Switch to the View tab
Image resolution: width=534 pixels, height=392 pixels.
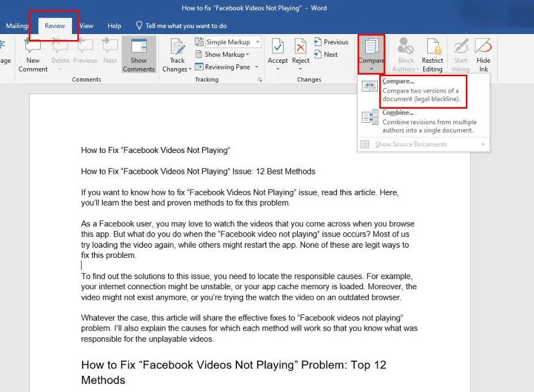(x=86, y=26)
